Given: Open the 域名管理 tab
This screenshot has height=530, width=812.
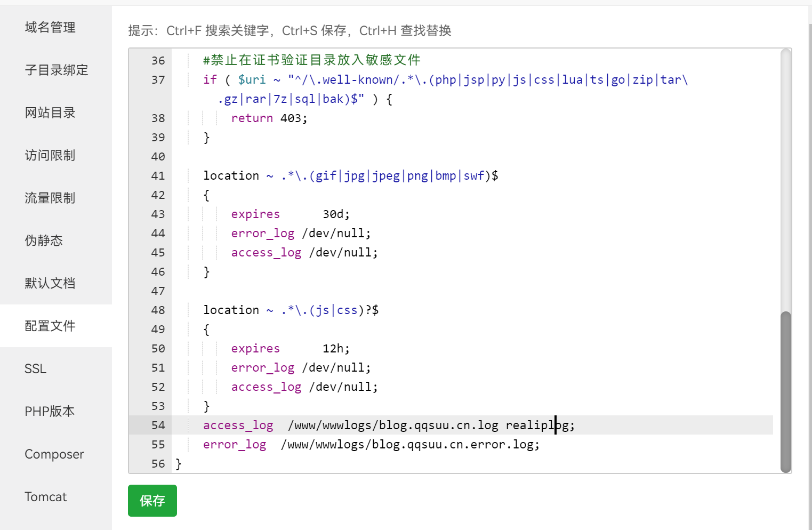Looking at the screenshot, I should point(50,27).
